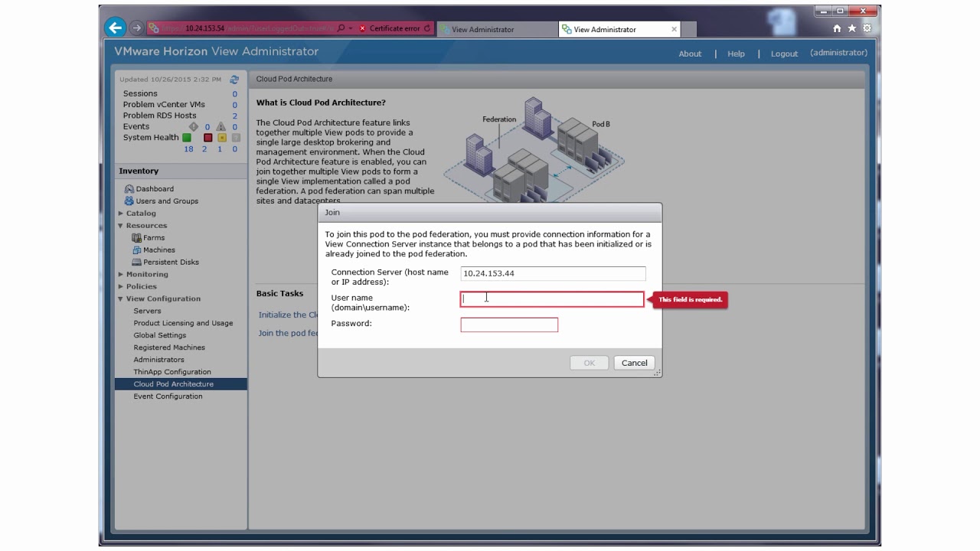This screenshot has height=551, width=980.
Task: Click the Initialize the Cloud Pod link
Action: pos(288,315)
